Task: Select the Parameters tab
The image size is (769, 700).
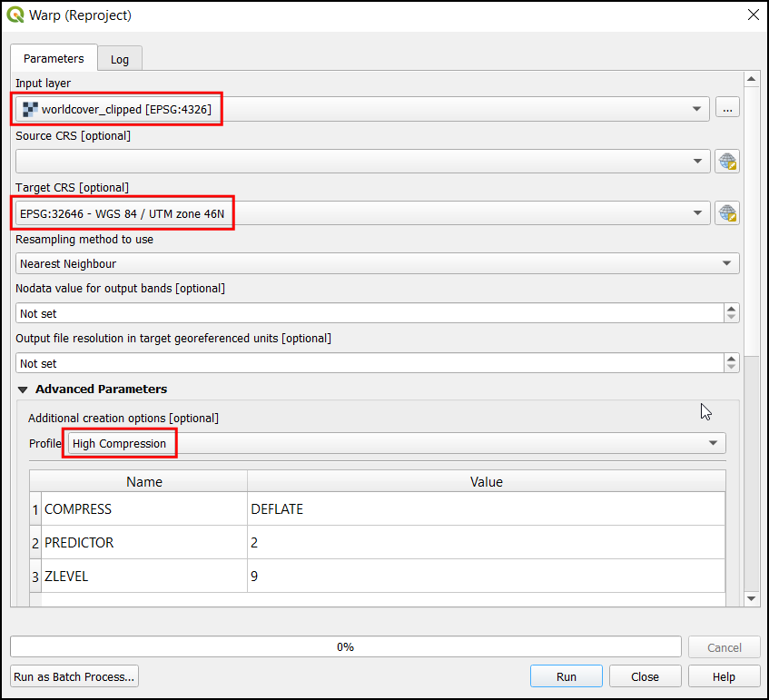Action: (x=54, y=58)
